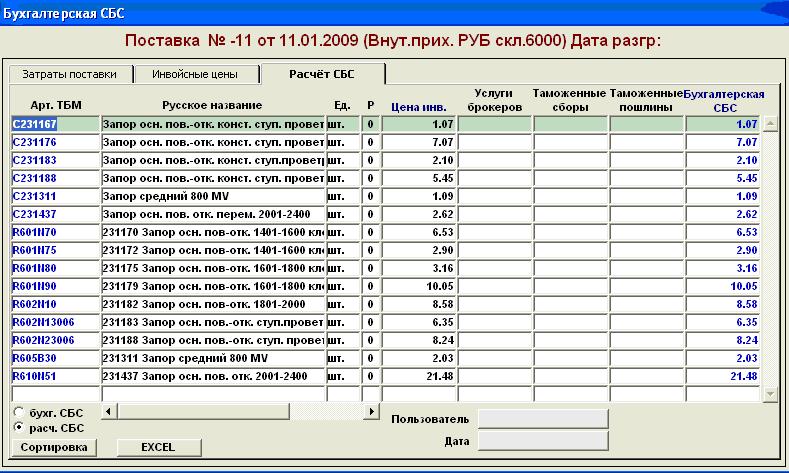The image size is (789, 473).
Task: Focus the Пользователь field
Action: (x=543, y=419)
